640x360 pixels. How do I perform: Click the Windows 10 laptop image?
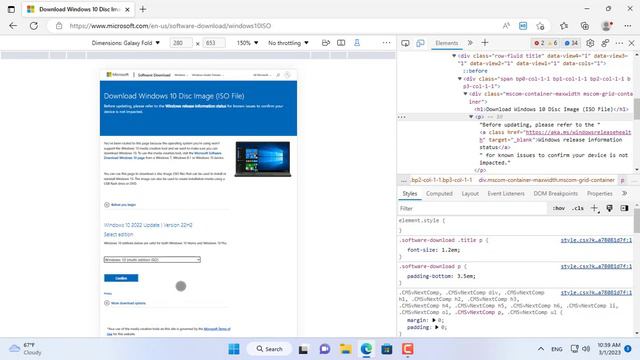(263, 159)
